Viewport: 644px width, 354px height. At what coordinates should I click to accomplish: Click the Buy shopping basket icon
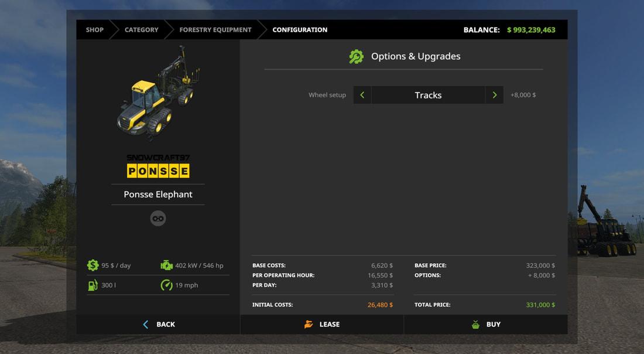click(476, 324)
